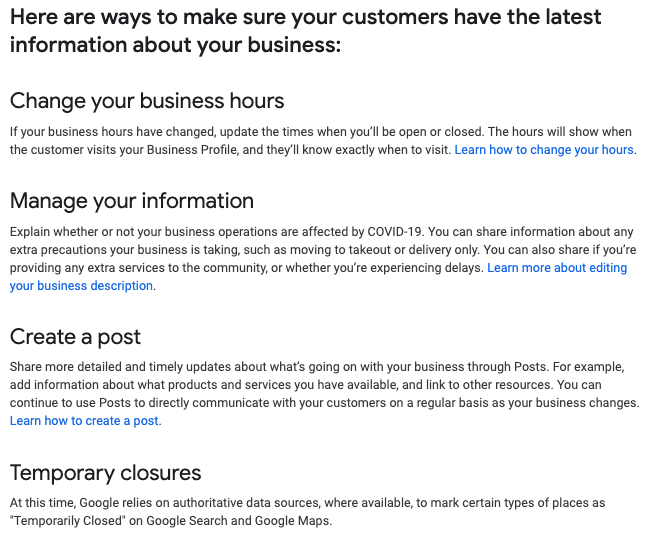Image resolution: width=654 pixels, height=535 pixels.
Task: Follow the 'Learn how to create a post' link
Action: (x=84, y=421)
